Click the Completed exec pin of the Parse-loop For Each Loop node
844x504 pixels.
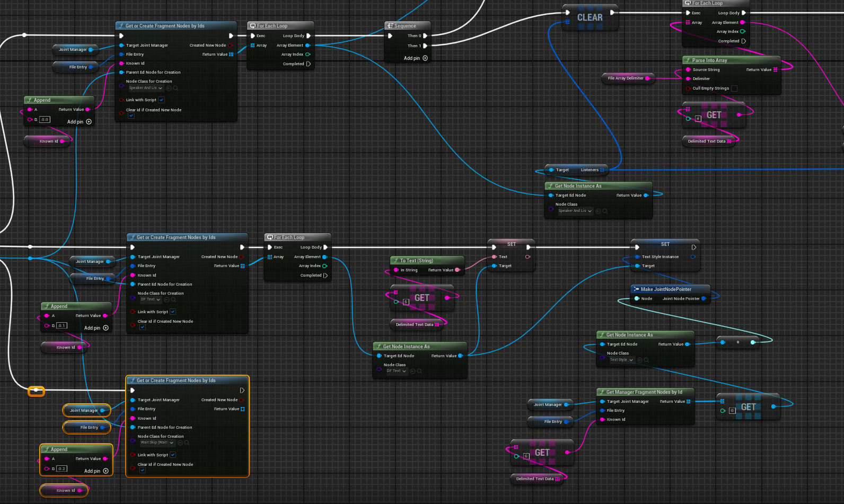click(x=744, y=41)
